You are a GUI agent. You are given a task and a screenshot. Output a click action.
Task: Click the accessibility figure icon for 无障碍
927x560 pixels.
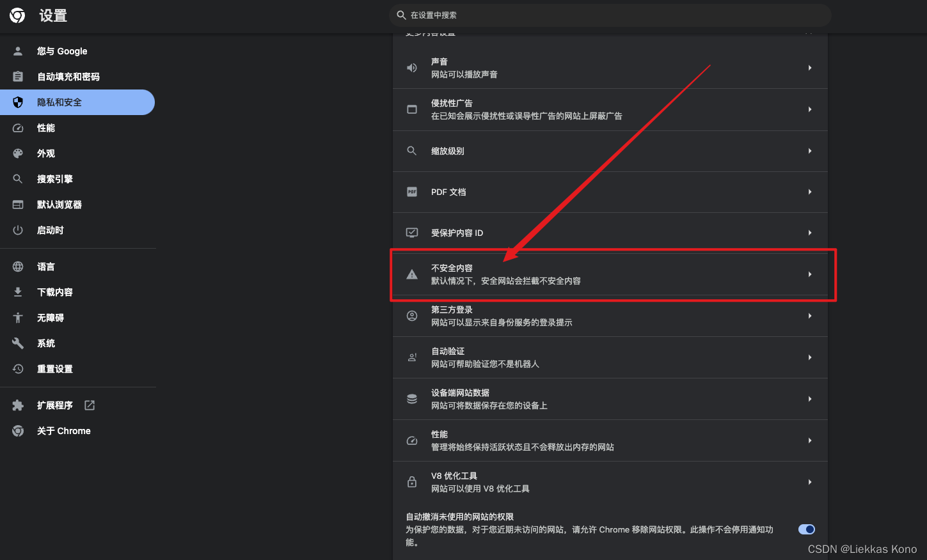pos(18,318)
